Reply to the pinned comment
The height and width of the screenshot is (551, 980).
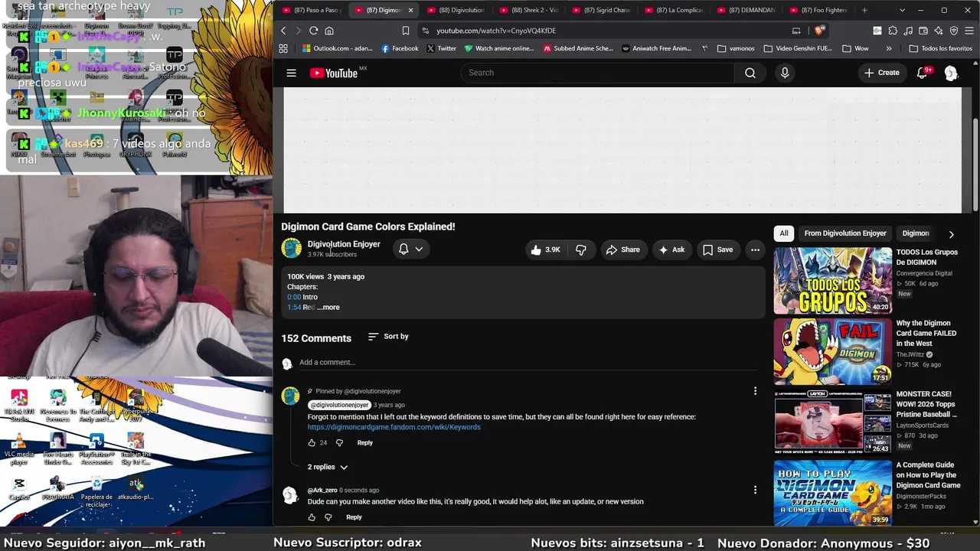(364, 443)
